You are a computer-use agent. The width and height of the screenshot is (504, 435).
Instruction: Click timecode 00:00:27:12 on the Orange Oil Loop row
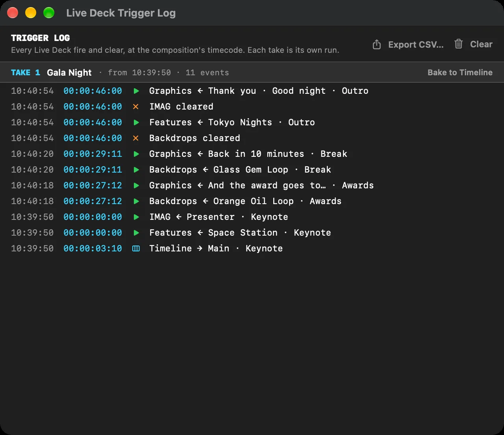(x=93, y=201)
